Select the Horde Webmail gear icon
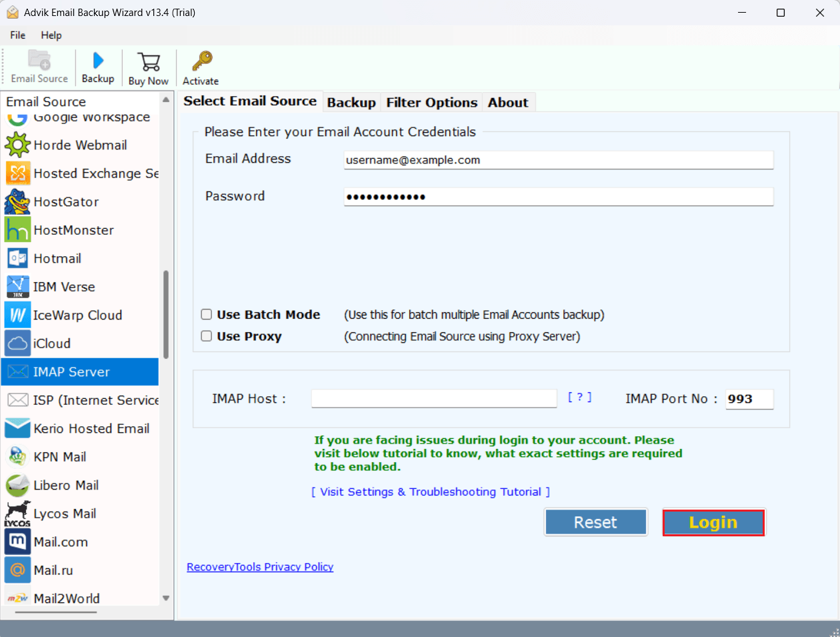Screen dimensions: 840x637 pos(17,145)
